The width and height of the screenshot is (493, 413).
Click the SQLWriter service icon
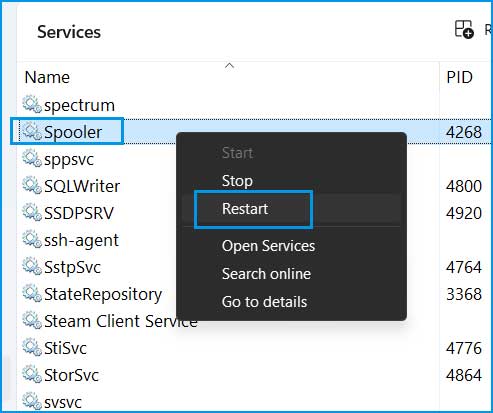tap(32, 186)
